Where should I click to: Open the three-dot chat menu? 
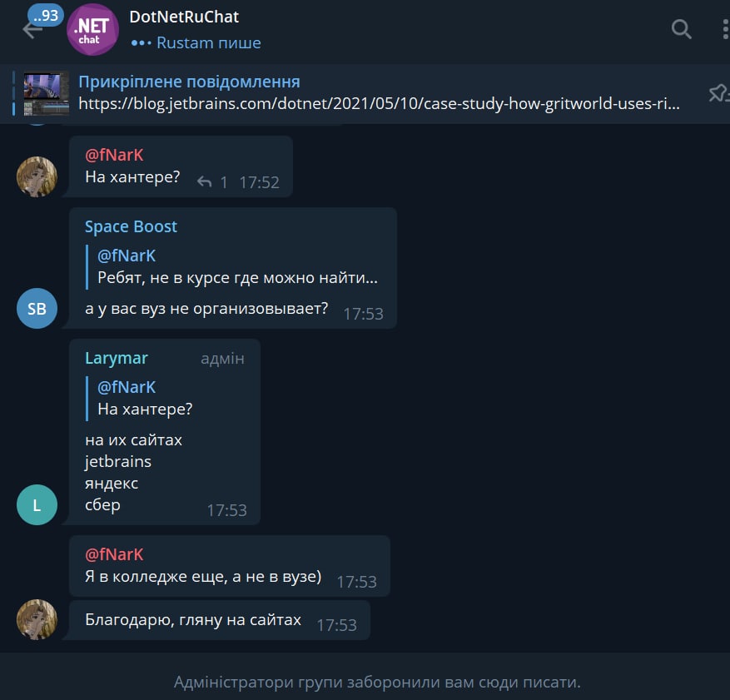click(x=725, y=29)
